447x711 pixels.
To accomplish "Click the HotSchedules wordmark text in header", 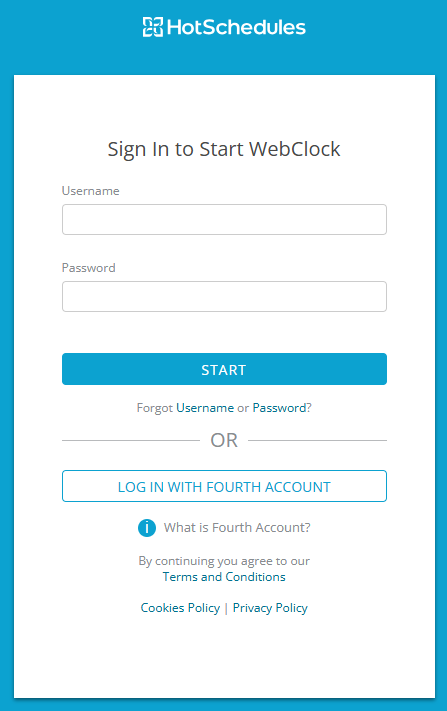I will pyautogui.click(x=236, y=27).
